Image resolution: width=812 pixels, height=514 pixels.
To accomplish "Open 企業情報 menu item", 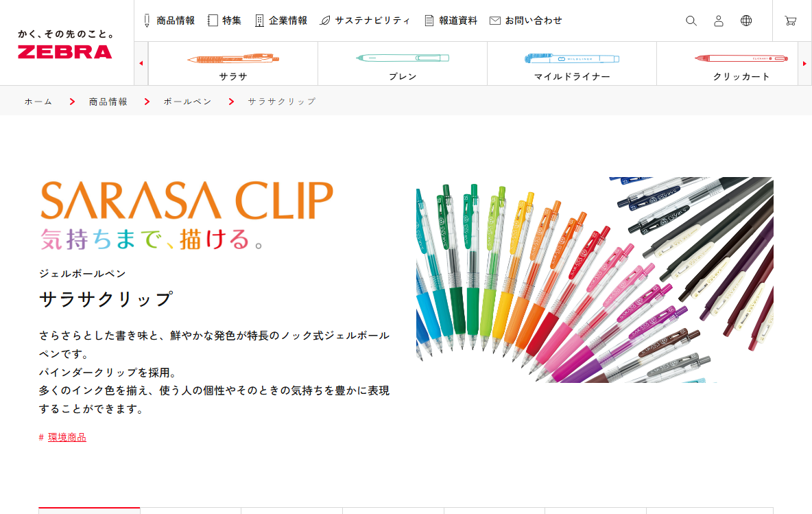I will click(288, 21).
